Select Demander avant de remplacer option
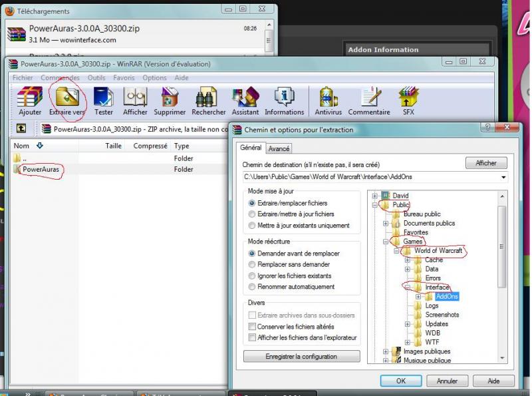532x396 pixels. 252,254
